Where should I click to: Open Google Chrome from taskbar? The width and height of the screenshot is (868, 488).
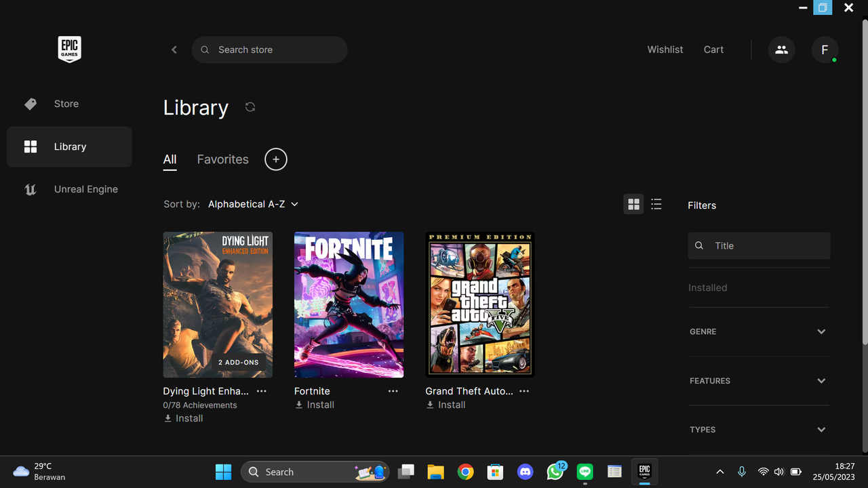point(465,472)
